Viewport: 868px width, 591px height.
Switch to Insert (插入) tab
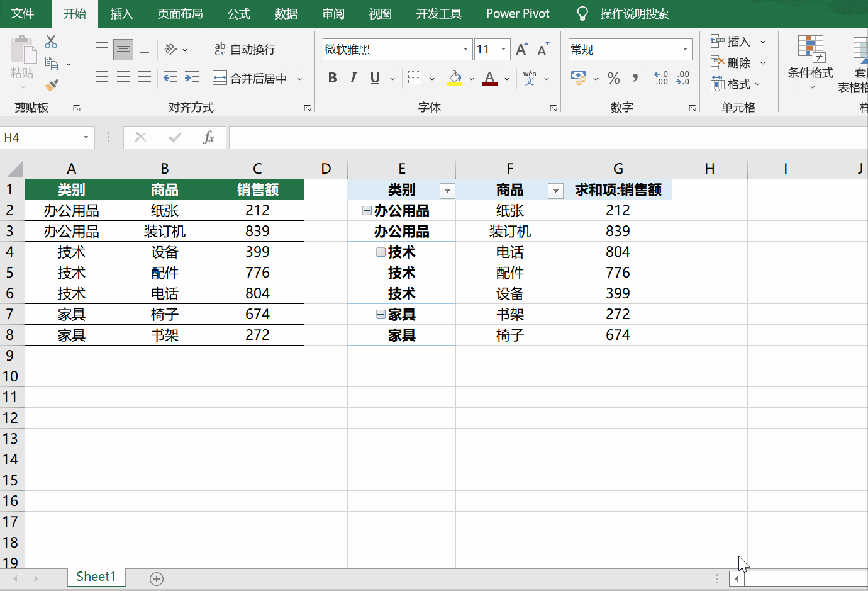(x=121, y=14)
